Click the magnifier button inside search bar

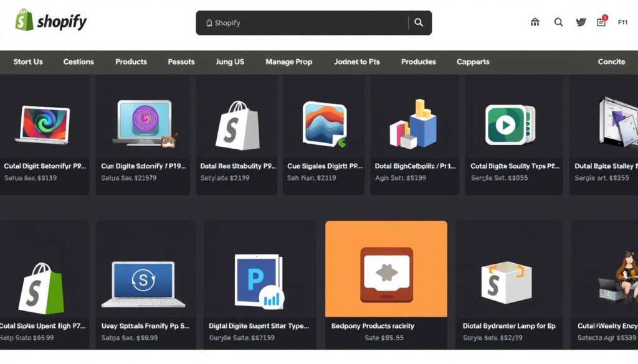click(x=419, y=22)
